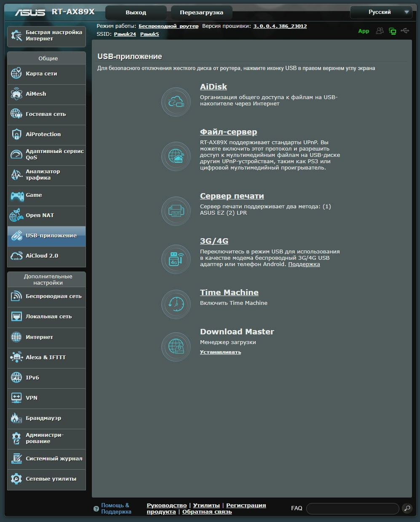Open the Download Master globe icon
420x522 pixels.
pyautogui.click(x=176, y=347)
